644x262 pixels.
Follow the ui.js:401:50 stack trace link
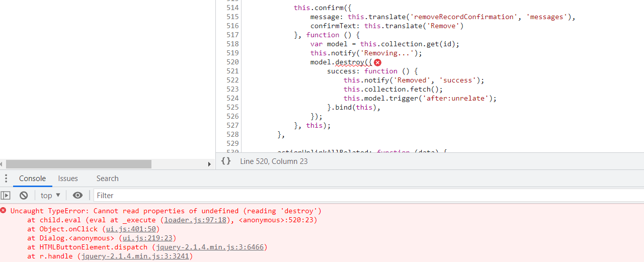130,229
